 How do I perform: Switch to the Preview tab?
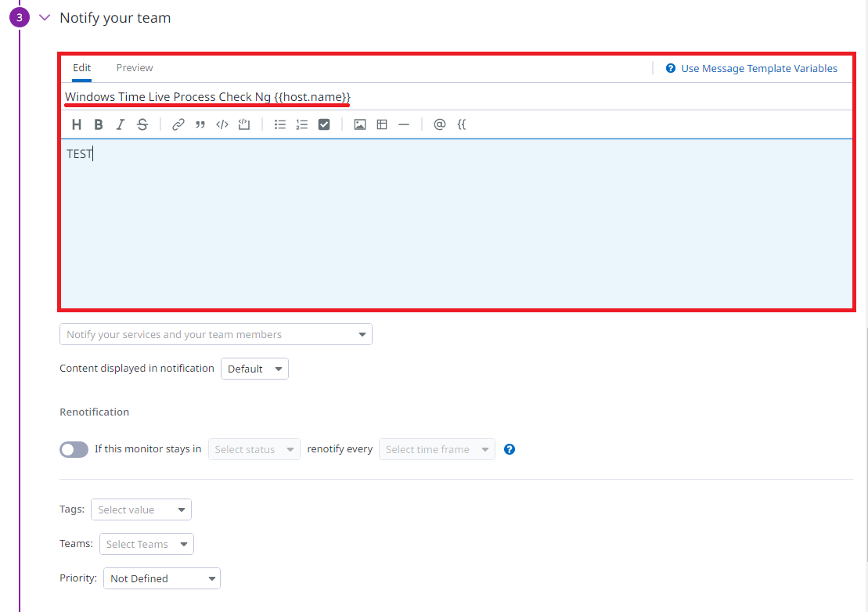tap(135, 67)
